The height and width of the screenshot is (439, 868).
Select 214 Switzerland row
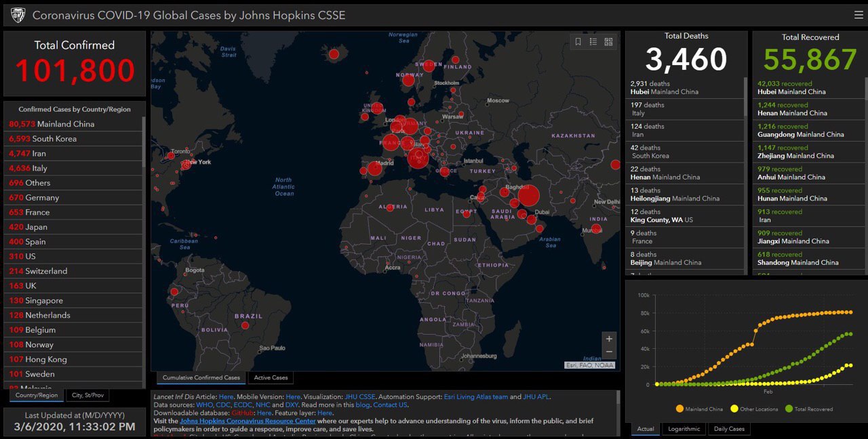tap(73, 271)
